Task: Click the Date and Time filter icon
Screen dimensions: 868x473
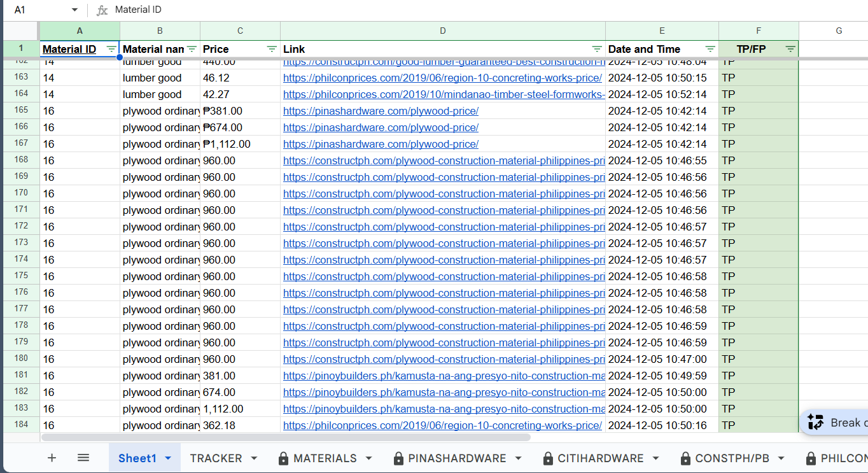Action: pos(710,49)
